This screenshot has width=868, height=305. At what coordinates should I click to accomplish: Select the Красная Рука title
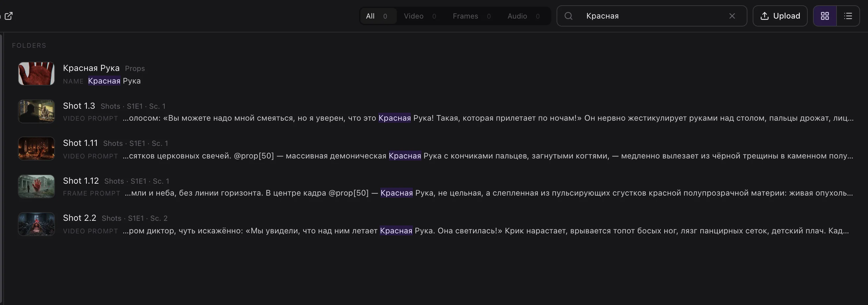click(91, 68)
